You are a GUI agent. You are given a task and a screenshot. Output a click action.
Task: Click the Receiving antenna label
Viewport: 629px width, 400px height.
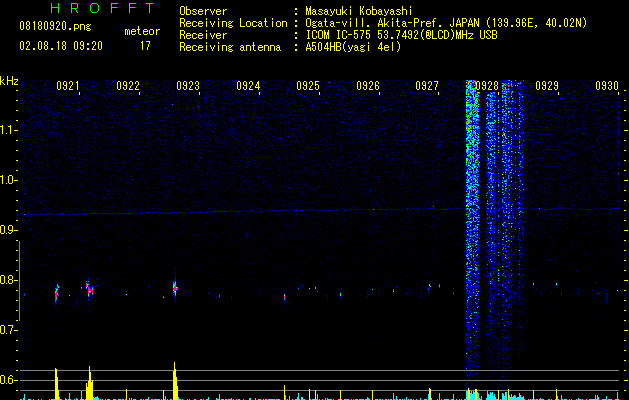click(x=230, y=47)
